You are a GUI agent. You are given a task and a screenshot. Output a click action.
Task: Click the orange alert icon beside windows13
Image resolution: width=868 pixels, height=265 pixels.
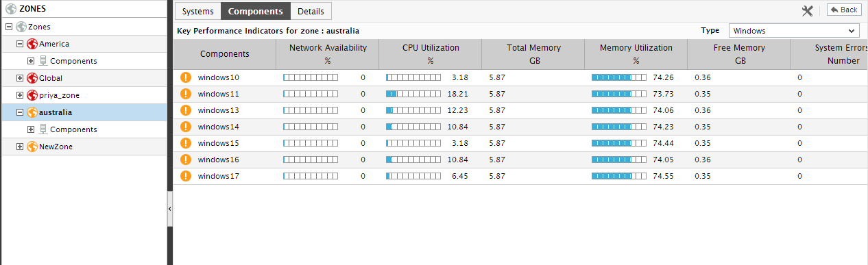pos(185,110)
